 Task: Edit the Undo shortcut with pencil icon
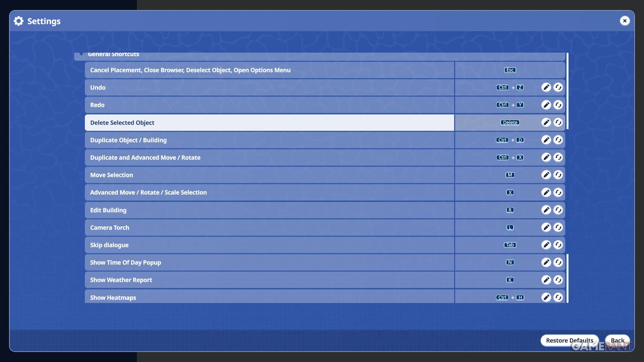click(546, 87)
